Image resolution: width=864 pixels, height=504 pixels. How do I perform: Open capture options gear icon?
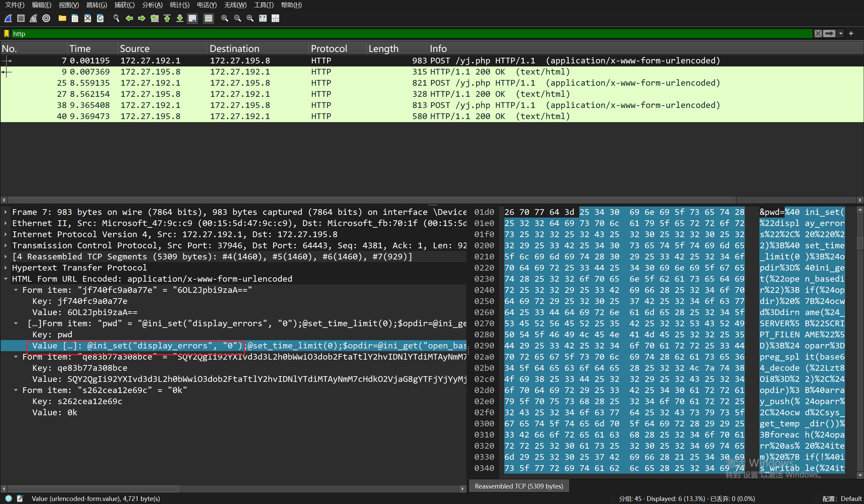pyautogui.click(x=46, y=18)
